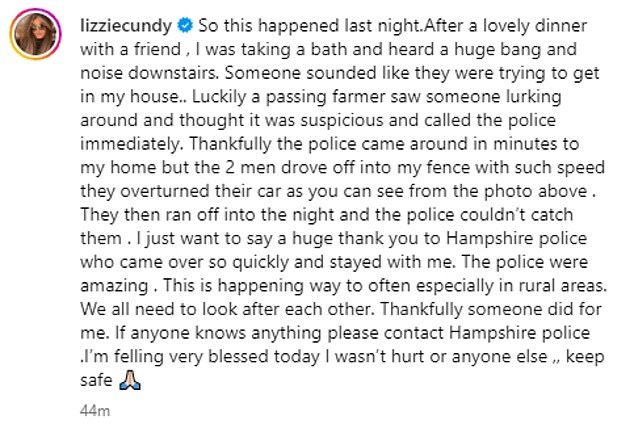The image size is (634, 445).
Task: Click the word "immediately" in the caption
Action: tap(129, 143)
